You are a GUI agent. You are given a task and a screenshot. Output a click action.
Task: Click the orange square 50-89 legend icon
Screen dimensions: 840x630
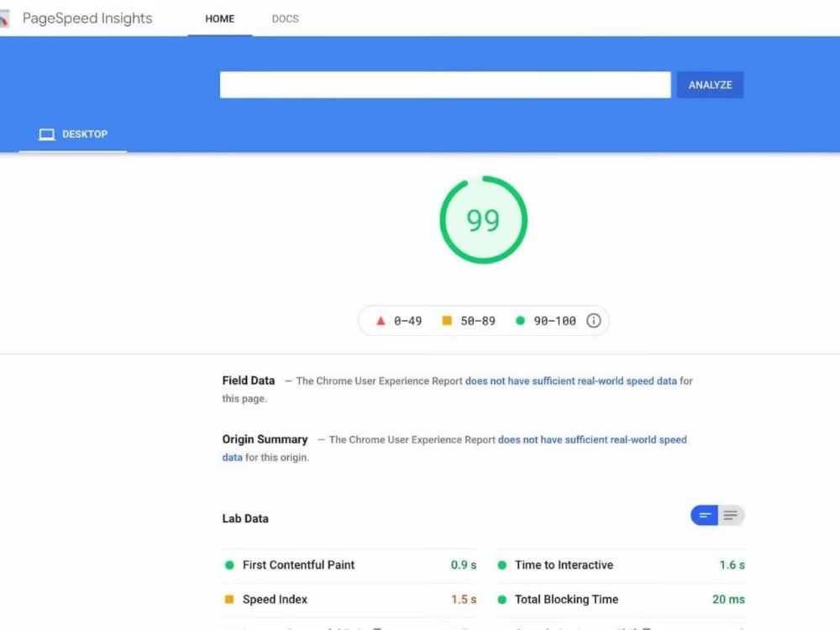pyautogui.click(x=447, y=320)
